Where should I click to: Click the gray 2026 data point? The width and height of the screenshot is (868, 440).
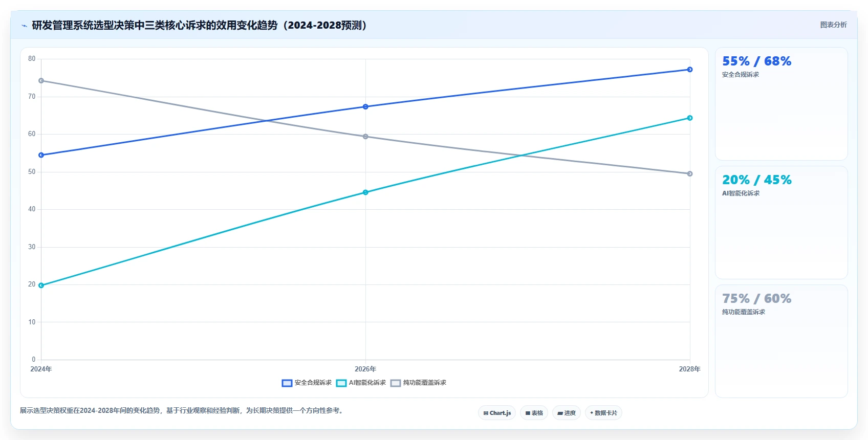[x=365, y=137]
